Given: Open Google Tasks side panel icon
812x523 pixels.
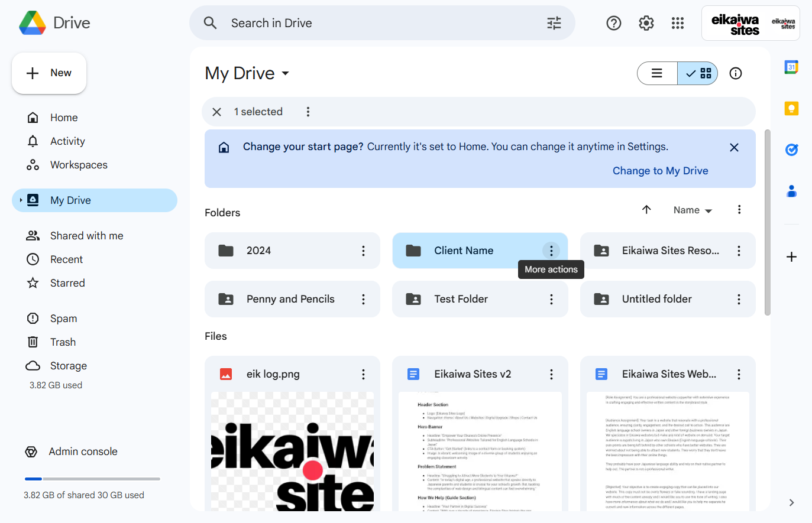Looking at the screenshot, I should coord(791,150).
